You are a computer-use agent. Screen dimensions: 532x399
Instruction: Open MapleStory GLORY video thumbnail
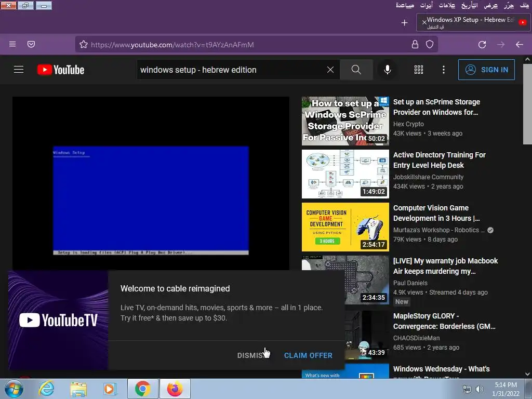(x=367, y=335)
